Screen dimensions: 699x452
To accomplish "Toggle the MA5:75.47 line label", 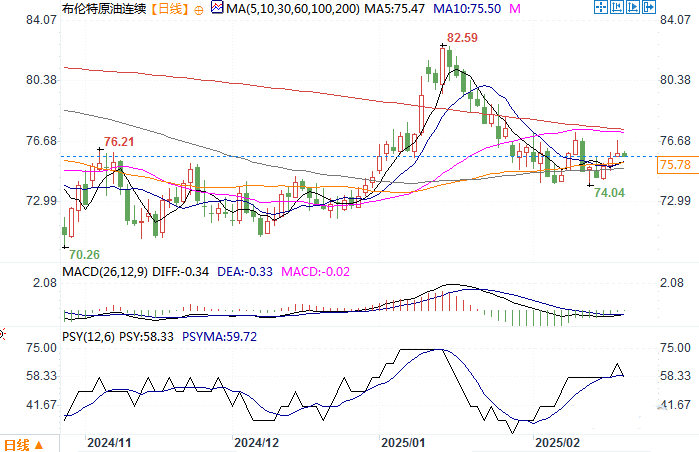I will click(x=395, y=8).
